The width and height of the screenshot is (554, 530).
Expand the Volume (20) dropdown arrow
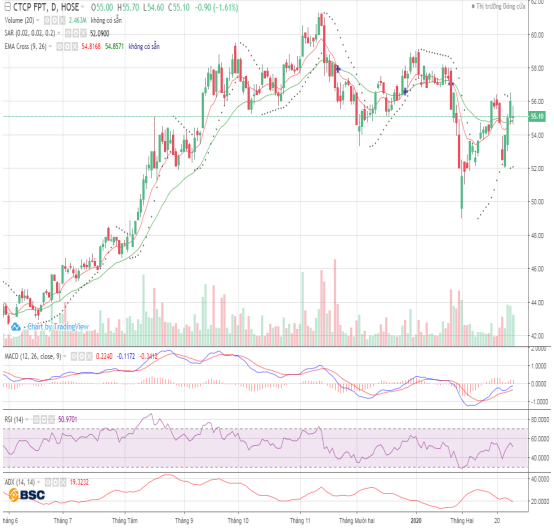[38, 20]
